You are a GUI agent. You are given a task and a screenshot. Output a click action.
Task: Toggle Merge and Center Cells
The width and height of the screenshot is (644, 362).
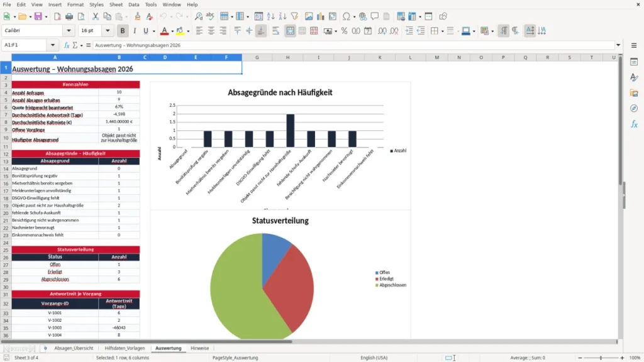(290, 31)
